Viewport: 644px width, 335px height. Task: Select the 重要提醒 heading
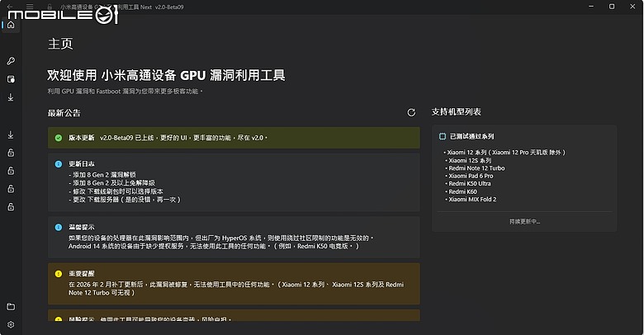click(81, 273)
